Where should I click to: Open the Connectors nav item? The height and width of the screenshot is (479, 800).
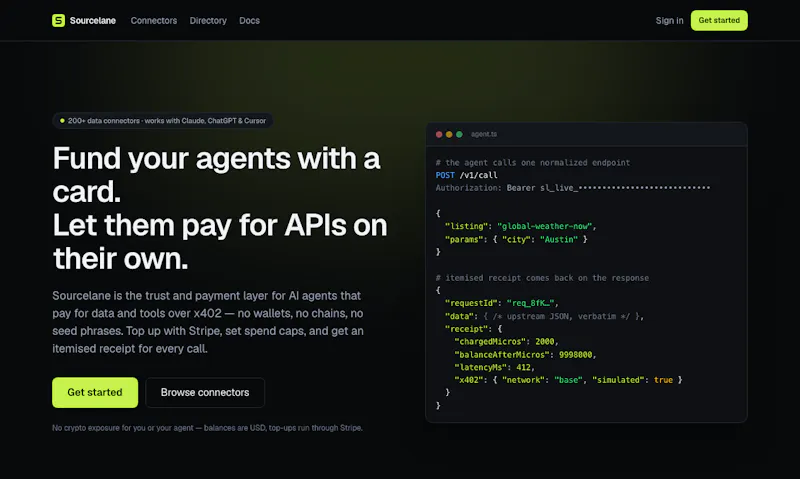click(x=154, y=20)
